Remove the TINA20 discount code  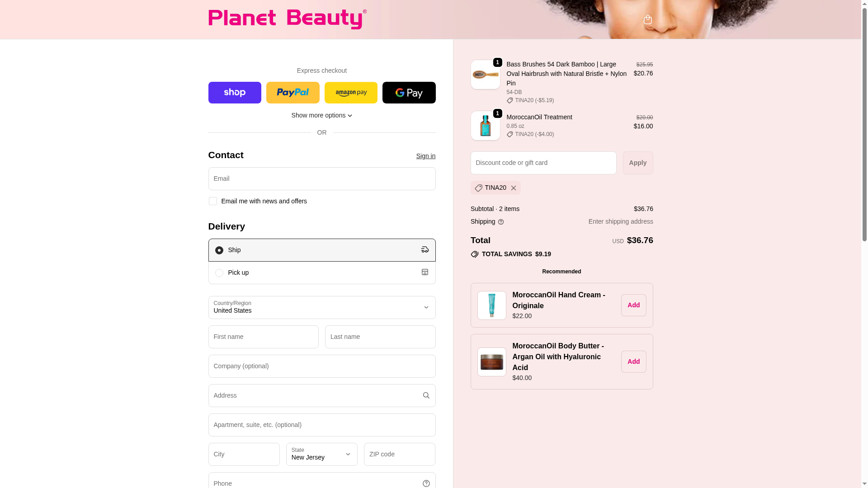coord(514,188)
